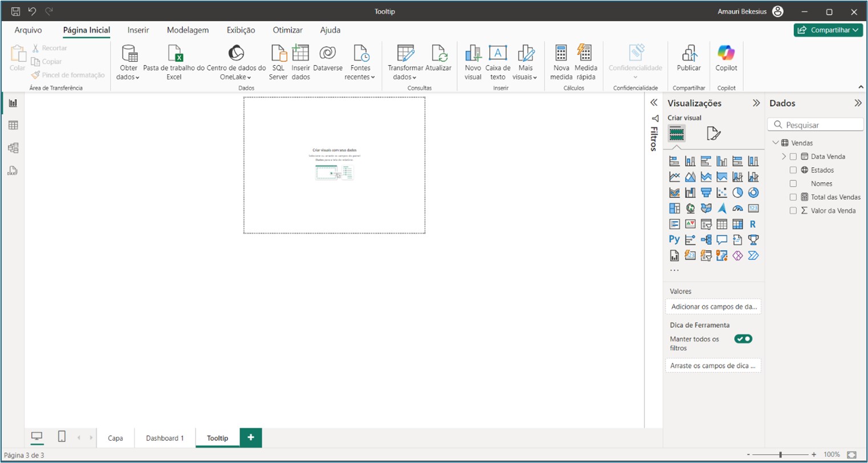Expand the Data Venda field

(784, 156)
